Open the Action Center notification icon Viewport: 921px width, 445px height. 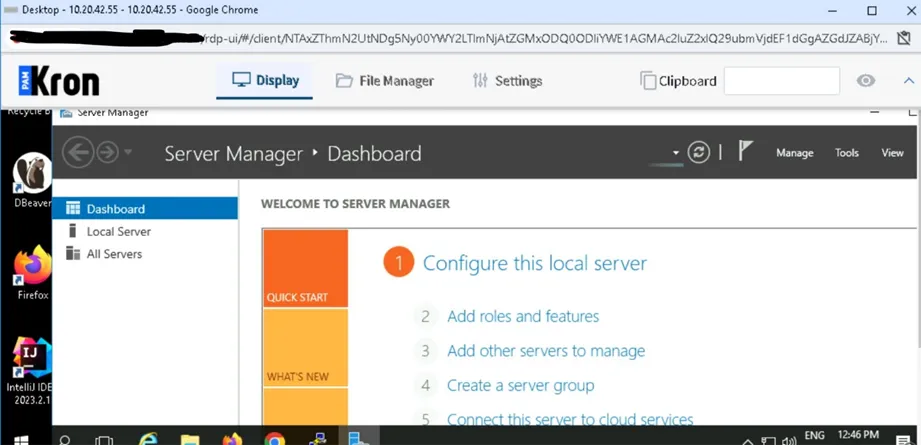coord(904,440)
